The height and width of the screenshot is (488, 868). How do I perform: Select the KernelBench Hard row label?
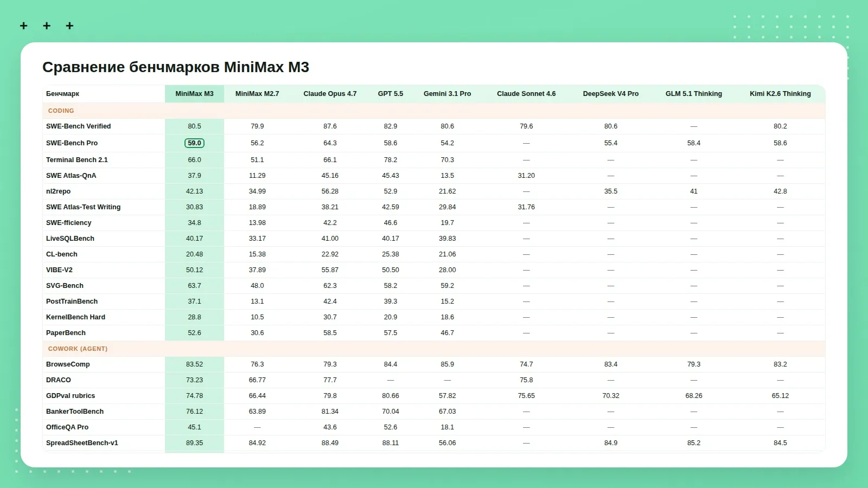click(76, 317)
